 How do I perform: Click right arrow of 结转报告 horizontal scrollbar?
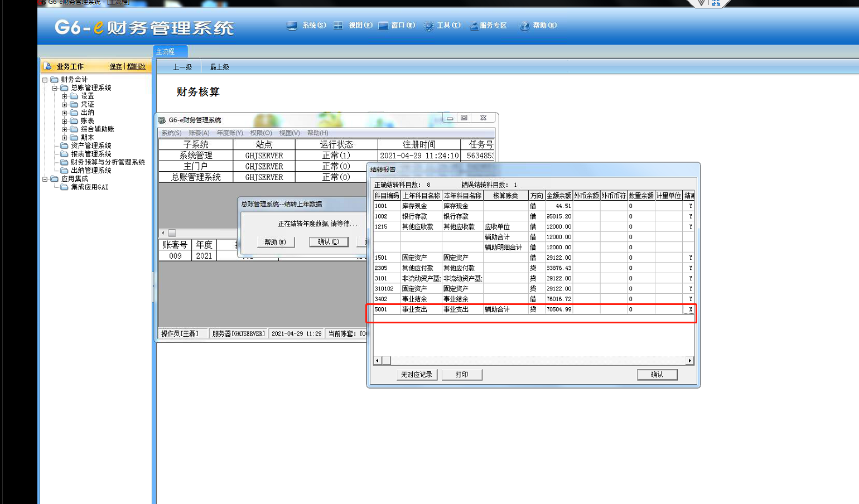(x=690, y=361)
